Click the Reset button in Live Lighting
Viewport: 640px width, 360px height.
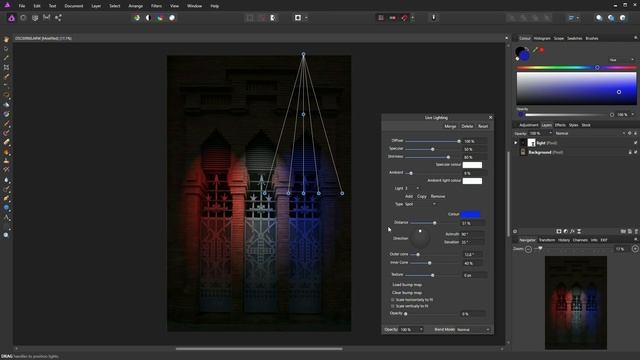pyautogui.click(x=483, y=127)
